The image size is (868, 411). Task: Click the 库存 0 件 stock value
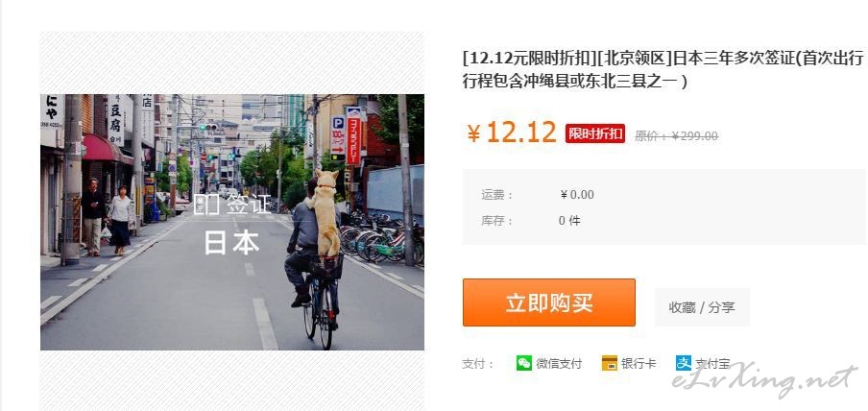click(569, 221)
